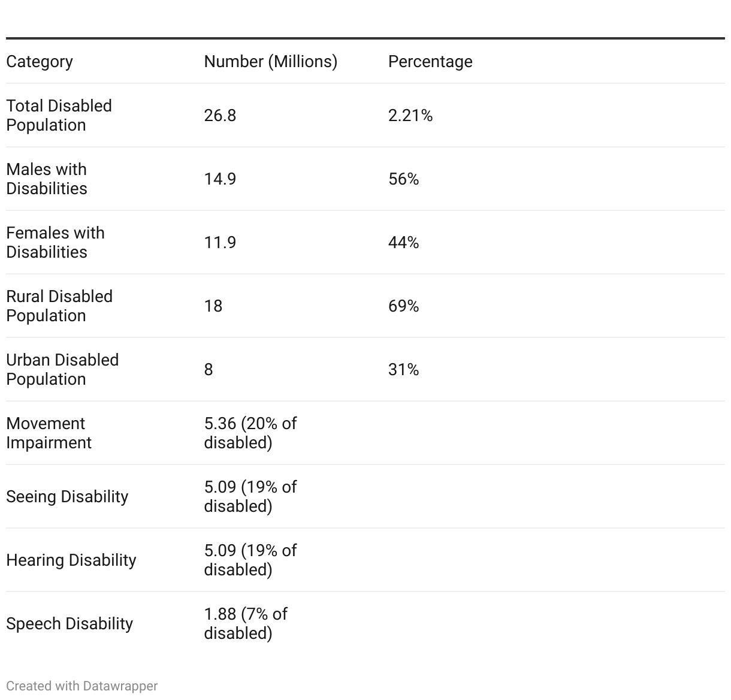Screen dimensions: 731x700
Task: Select the Percentage column header
Action: pyautogui.click(x=430, y=62)
